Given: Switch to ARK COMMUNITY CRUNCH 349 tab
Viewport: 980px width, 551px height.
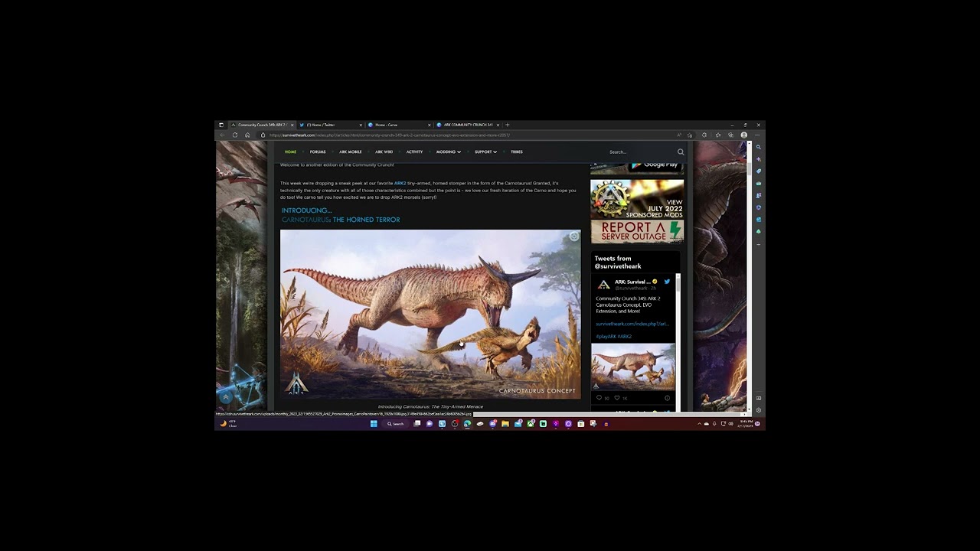Looking at the screenshot, I should point(466,125).
